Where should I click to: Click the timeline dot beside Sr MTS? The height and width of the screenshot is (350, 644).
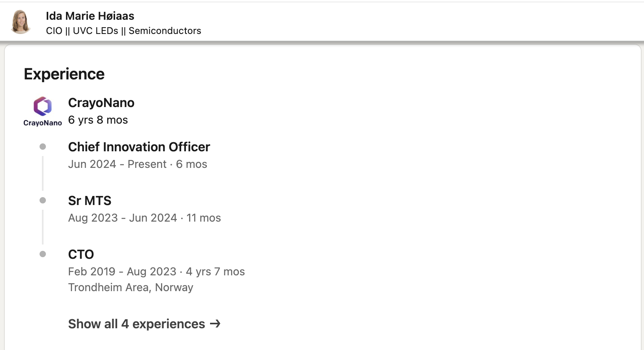43,200
